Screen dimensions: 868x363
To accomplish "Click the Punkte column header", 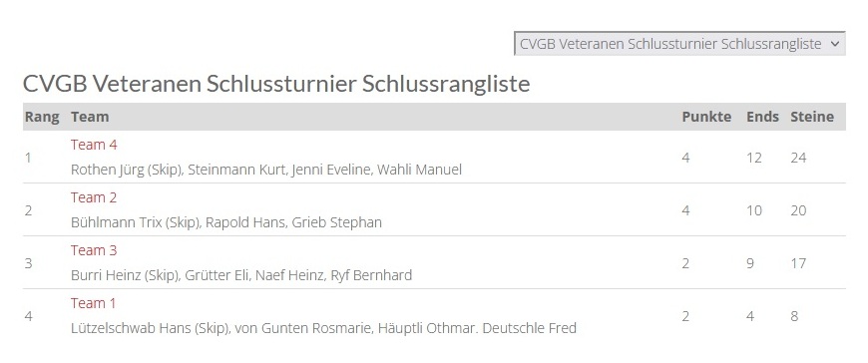I will [x=706, y=117].
